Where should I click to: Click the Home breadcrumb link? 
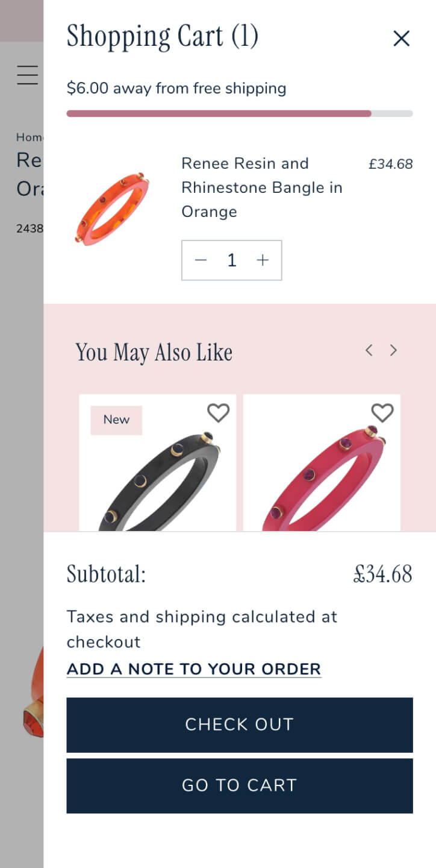[29, 137]
